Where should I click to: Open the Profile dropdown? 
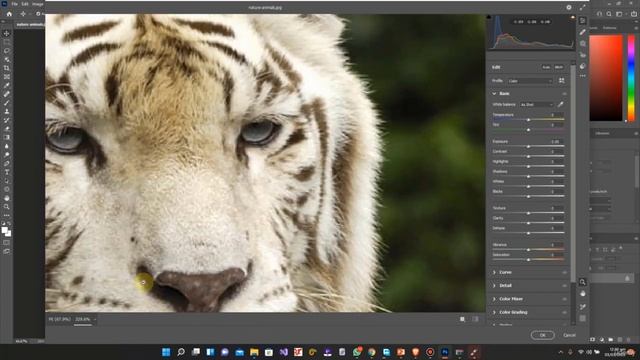tap(531, 81)
